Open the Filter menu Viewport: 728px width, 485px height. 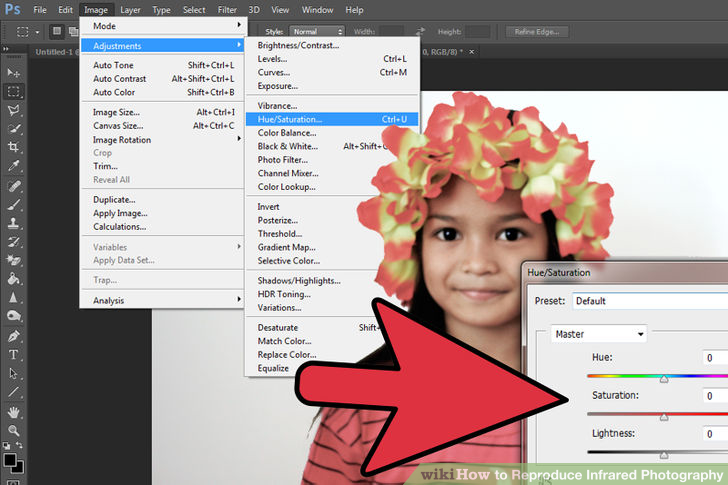tap(227, 10)
